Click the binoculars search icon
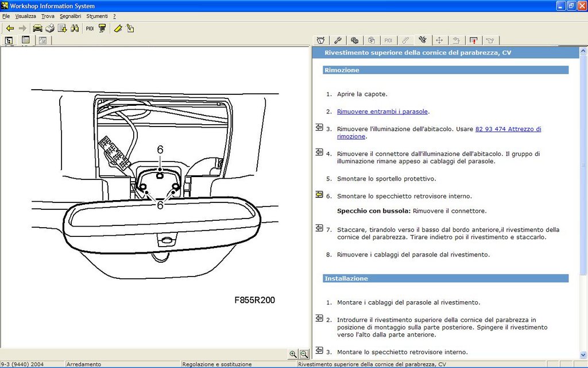 75,28
